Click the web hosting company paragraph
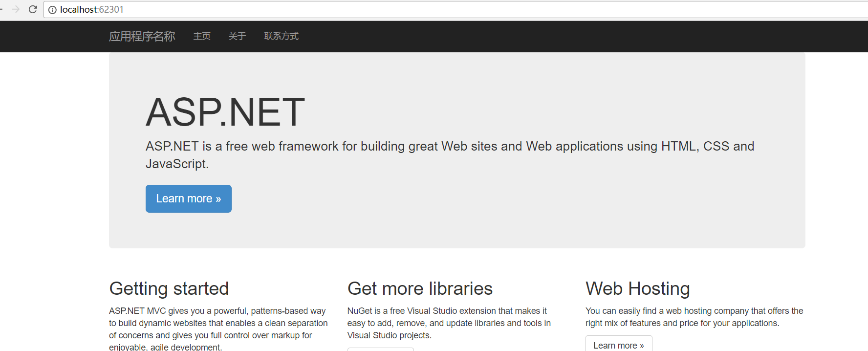 (694, 317)
